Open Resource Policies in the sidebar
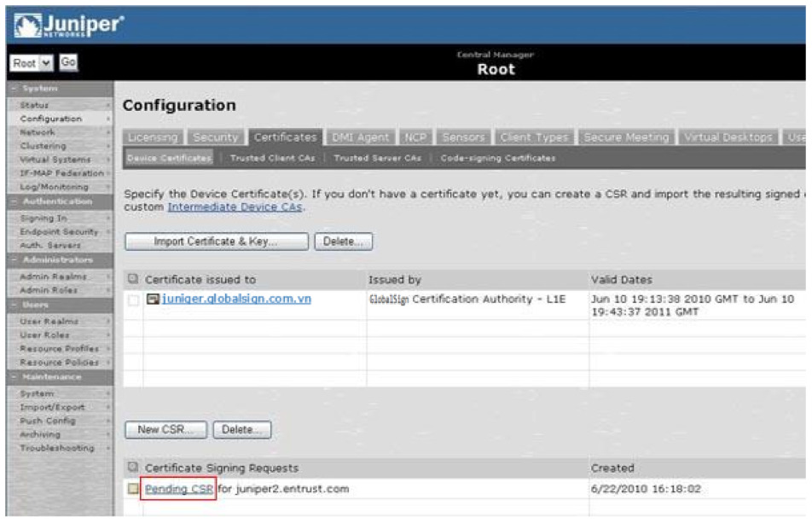The width and height of the screenshot is (812, 529). [x=59, y=362]
